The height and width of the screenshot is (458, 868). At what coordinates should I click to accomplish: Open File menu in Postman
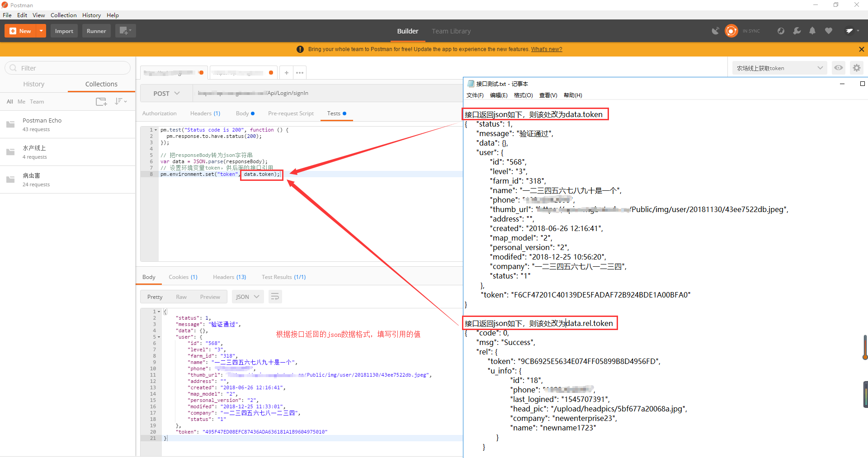click(x=7, y=15)
